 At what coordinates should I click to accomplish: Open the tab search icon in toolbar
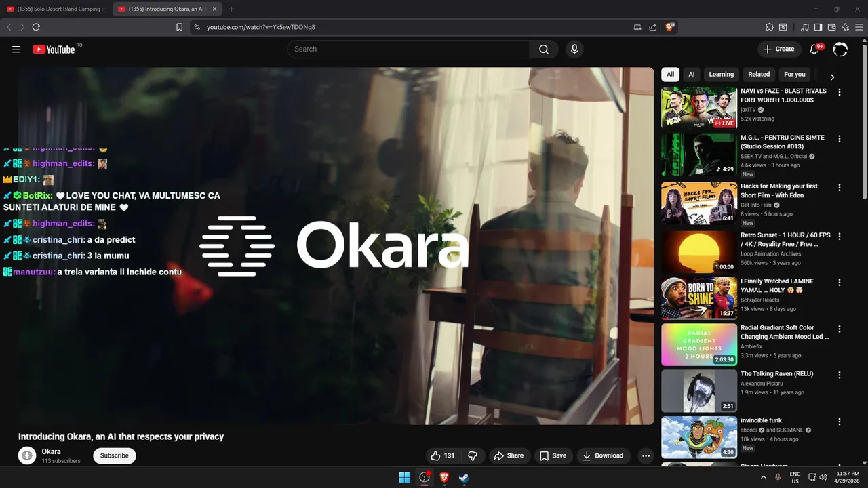[783, 27]
